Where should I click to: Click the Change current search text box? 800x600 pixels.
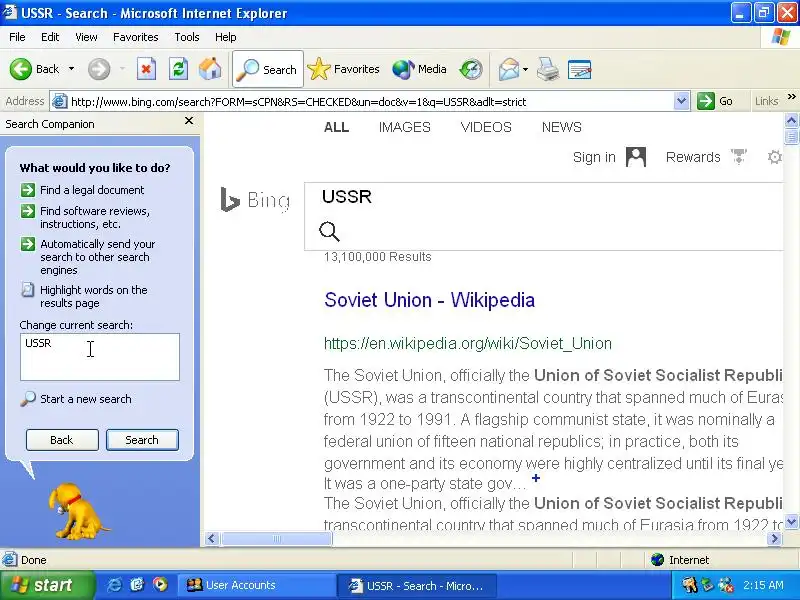coord(100,357)
